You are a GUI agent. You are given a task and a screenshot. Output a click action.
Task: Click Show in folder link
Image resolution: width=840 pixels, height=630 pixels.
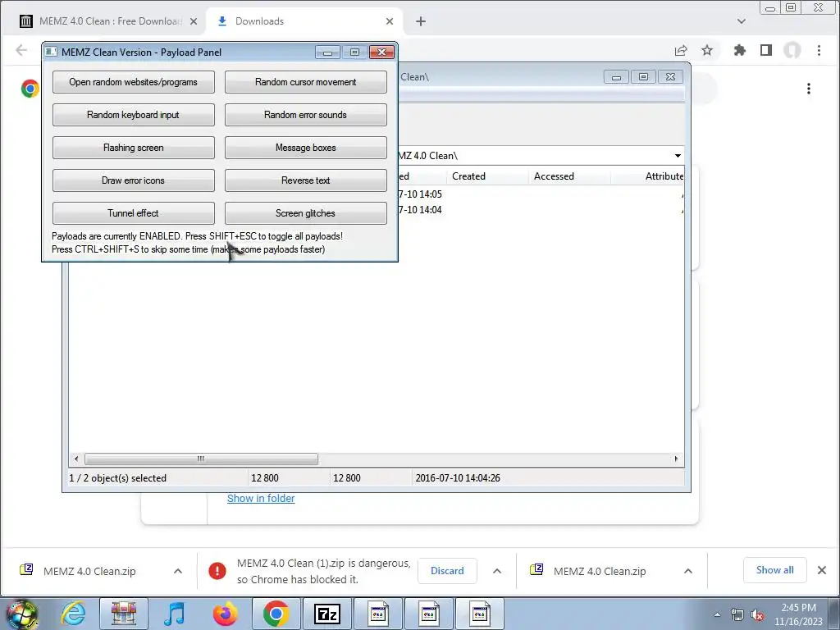261,499
